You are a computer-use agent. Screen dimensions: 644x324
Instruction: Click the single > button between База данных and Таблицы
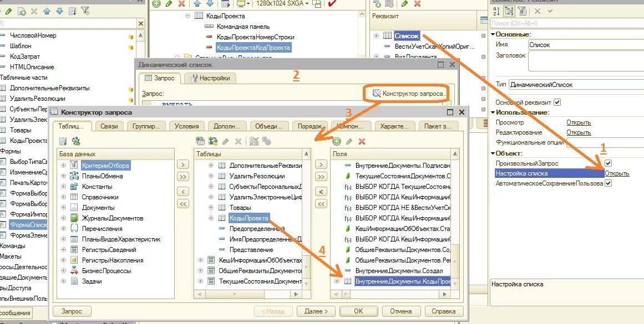pos(182,165)
